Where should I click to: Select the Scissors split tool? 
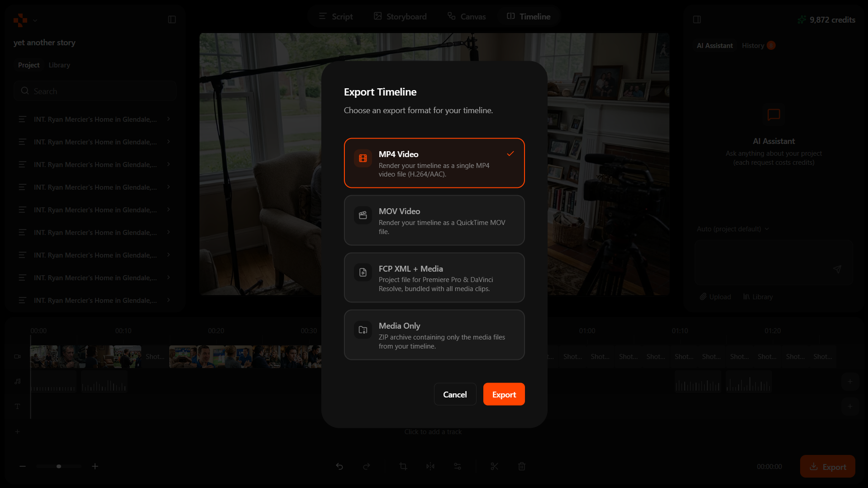coord(494,466)
